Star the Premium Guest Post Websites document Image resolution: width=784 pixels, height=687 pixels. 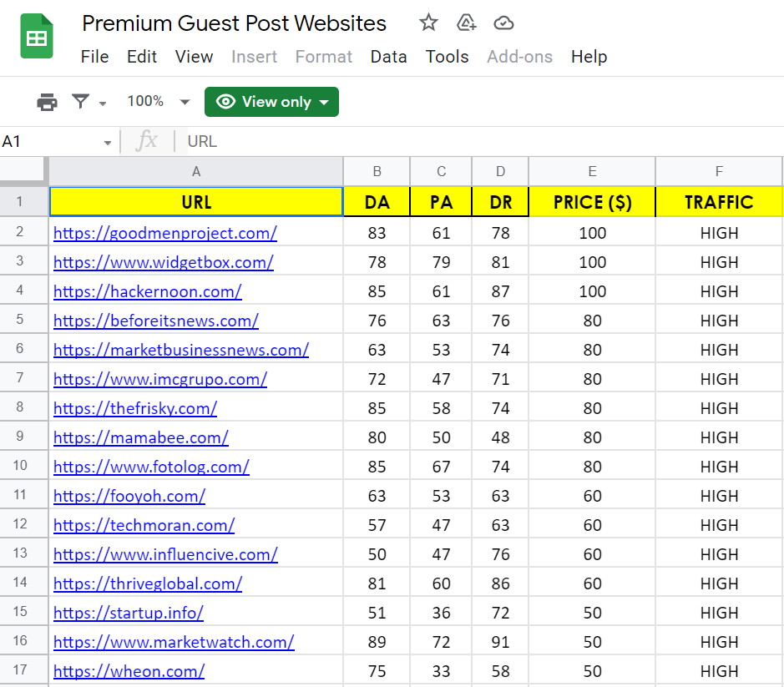pos(428,23)
